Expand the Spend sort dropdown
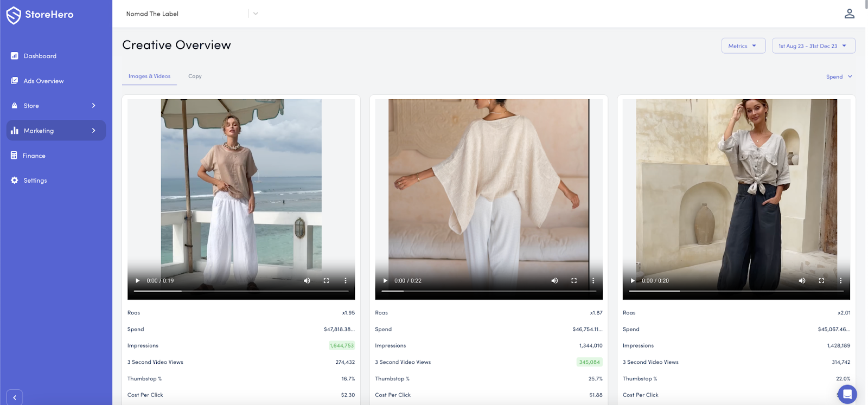Screen dimensions: 868x405 (839, 77)
